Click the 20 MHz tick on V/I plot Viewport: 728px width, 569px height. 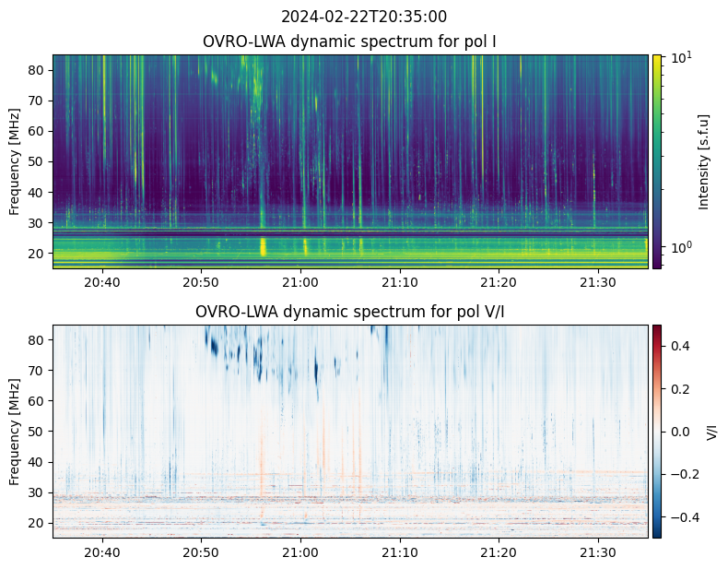(38, 523)
